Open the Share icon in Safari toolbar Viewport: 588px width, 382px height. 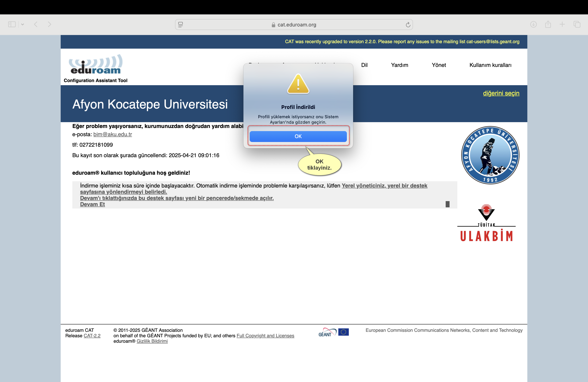[x=548, y=24]
